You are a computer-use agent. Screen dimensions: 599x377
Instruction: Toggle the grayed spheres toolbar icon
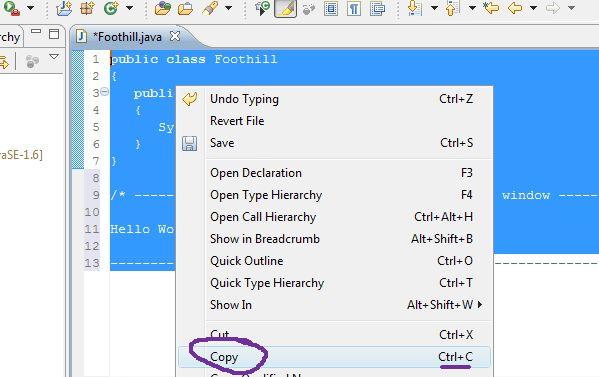(x=309, y=9)
